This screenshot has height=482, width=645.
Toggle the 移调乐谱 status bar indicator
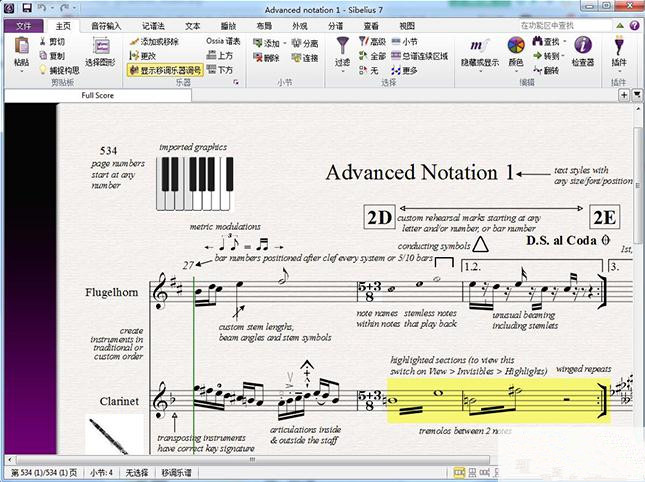[x=175, y=472]
